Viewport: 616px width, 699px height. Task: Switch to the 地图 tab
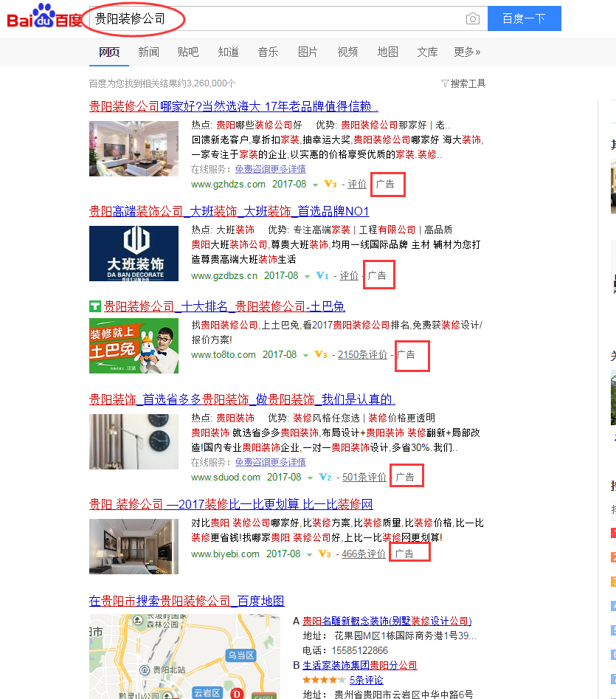point(387,52)
